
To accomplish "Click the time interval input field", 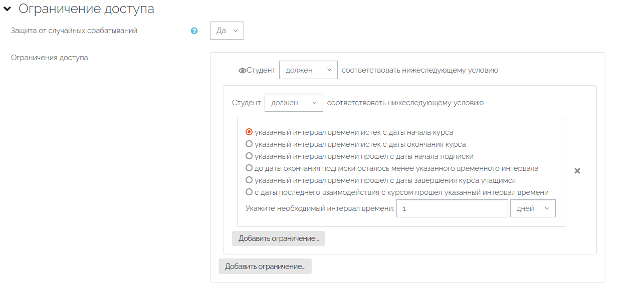I will 452,208.
